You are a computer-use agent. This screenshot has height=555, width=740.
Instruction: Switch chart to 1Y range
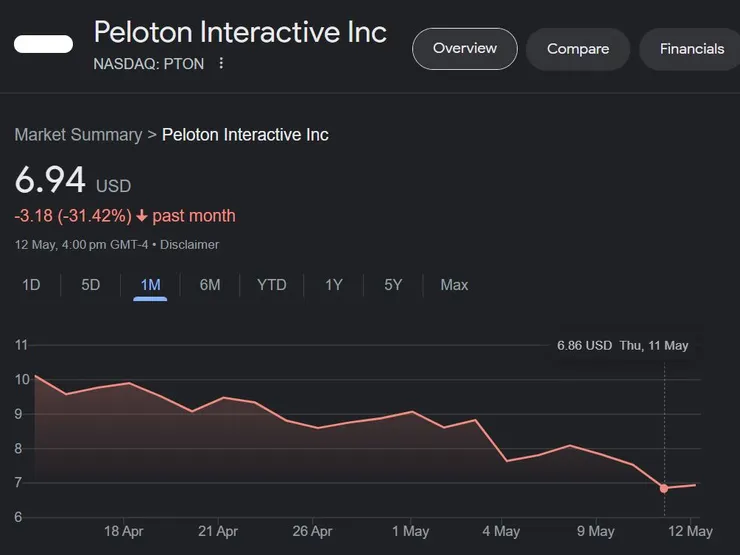tap(334, 285)
